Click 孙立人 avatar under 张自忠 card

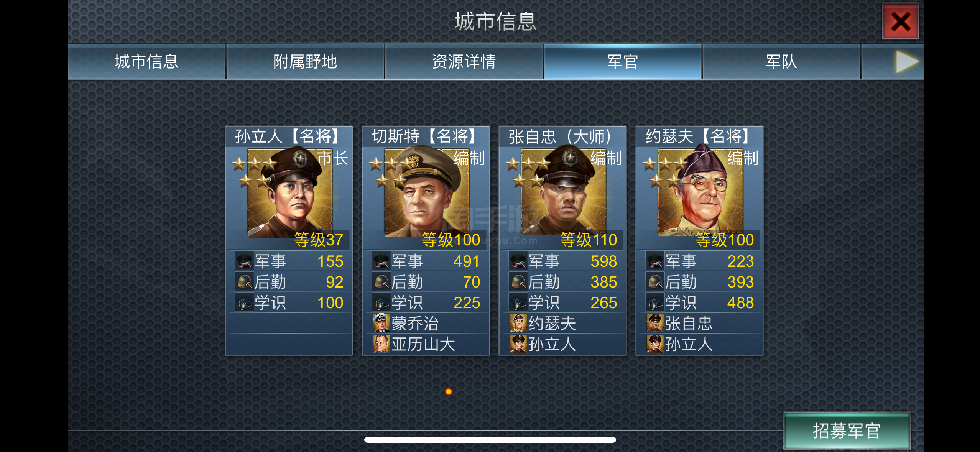coord(518,344)
